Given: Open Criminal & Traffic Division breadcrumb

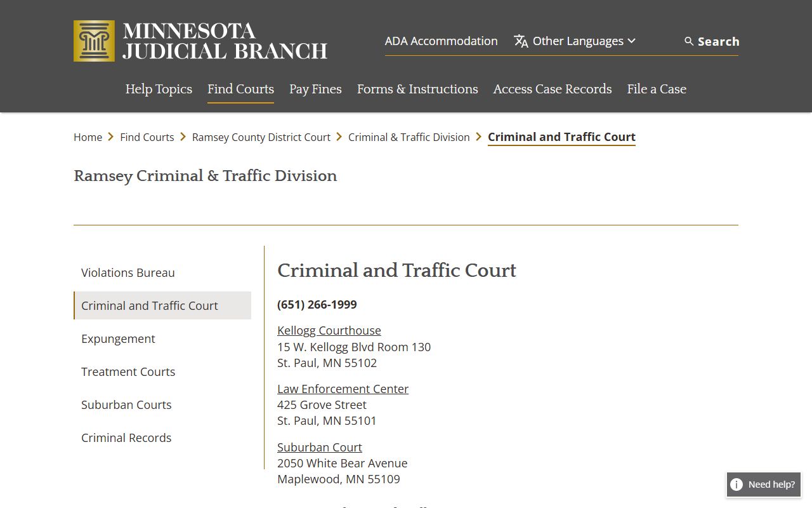Looking at the screenshot, I should click(409, 137).
